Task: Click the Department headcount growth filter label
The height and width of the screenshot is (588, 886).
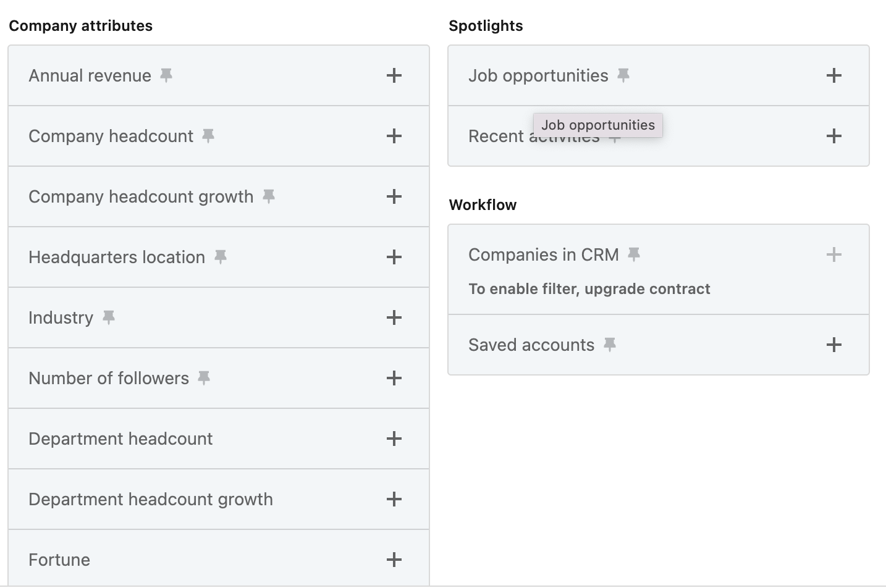Action: 151,499
